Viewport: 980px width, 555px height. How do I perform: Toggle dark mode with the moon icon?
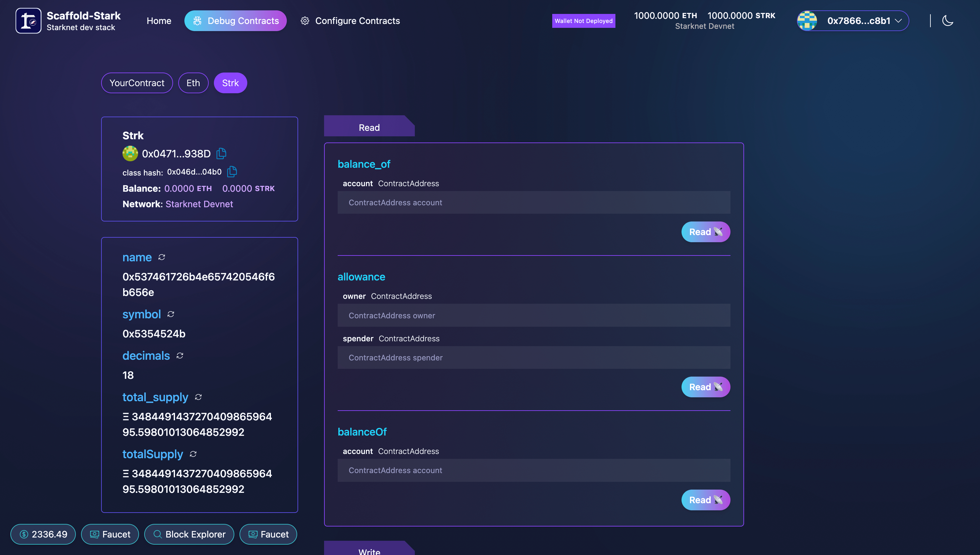tap(948, 21)
